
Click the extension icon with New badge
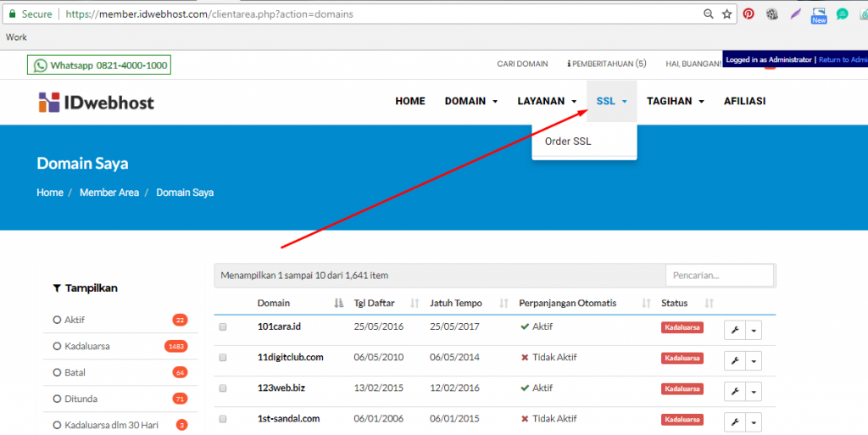click(819, 15)
